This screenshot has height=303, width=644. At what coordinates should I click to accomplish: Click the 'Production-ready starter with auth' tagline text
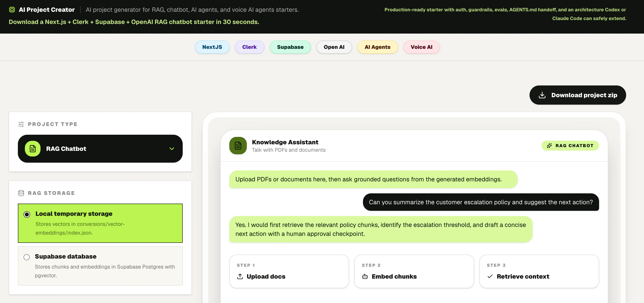pos(505,14)
